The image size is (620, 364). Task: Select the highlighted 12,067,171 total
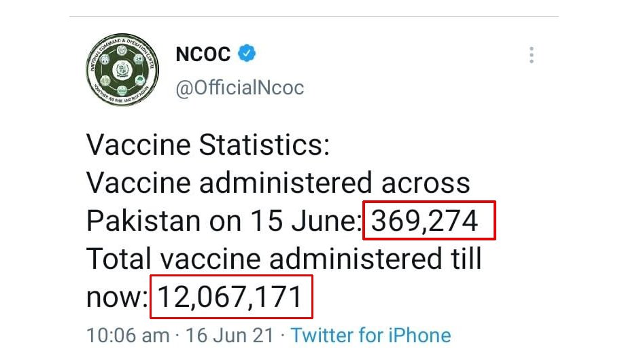tap(231, 297)
